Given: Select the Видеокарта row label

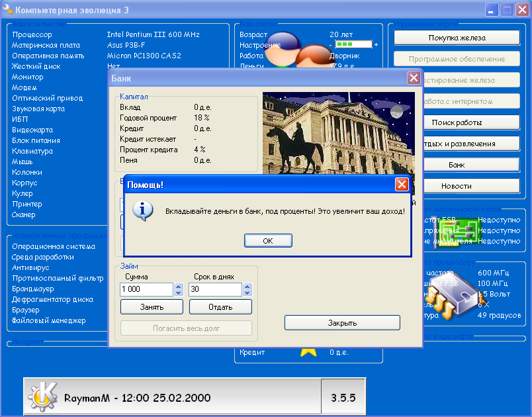Looking at the screenshot, I should [x=32, y=130].
